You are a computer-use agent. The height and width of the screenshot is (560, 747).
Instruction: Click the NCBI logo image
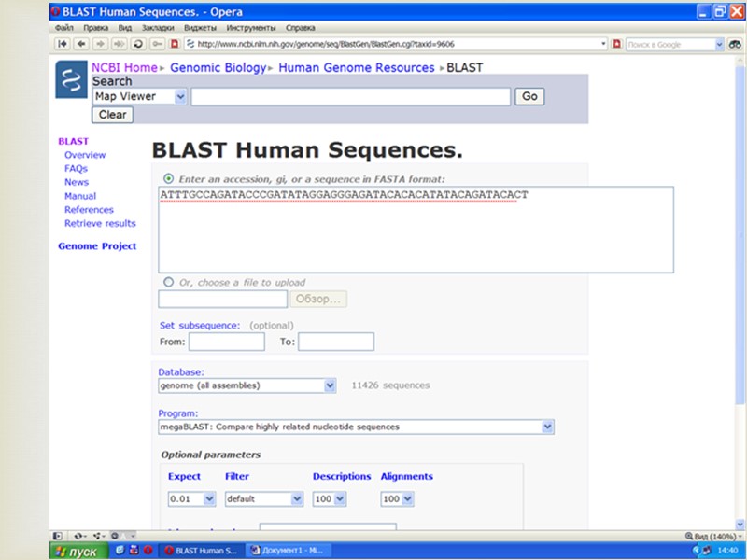(72, 79)
